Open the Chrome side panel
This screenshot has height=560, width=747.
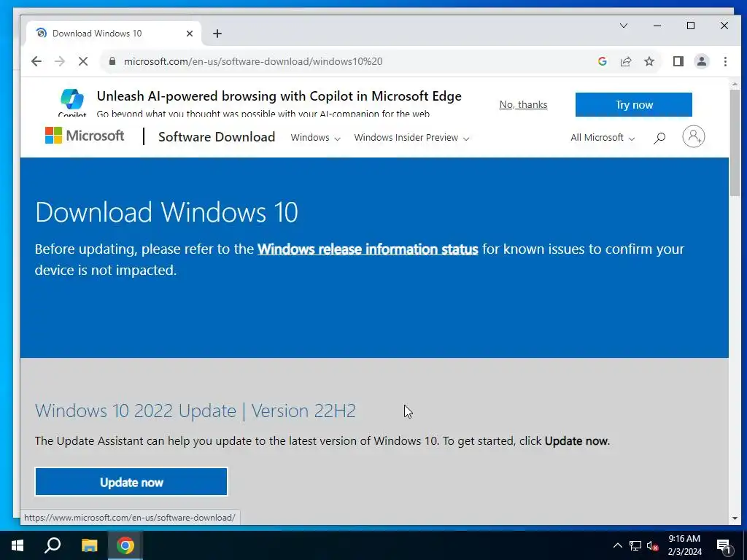pyautogui.click(x=678, y=61)
